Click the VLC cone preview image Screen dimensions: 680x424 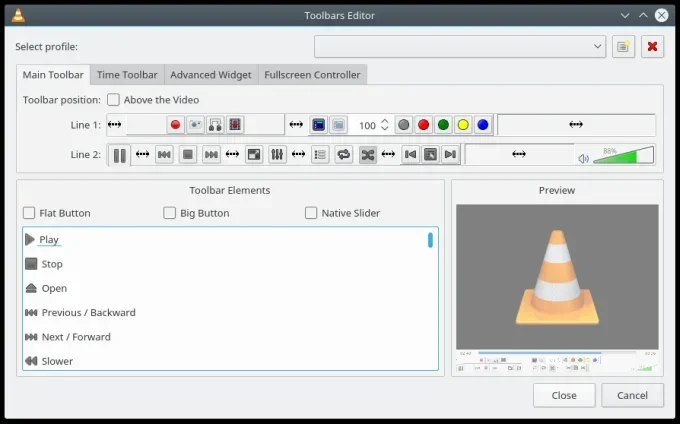point(557,277)
